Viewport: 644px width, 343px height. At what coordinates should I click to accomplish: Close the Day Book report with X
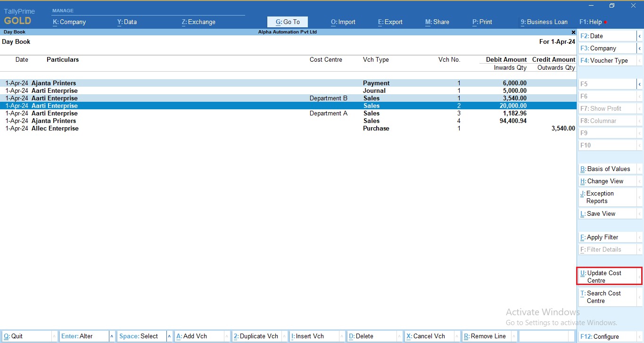click(x=573, y=33)
